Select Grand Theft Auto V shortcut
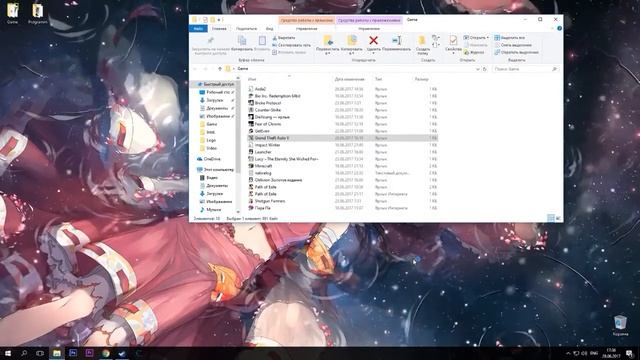The width and height of the screenshot is (640, 360). [342, 138]
